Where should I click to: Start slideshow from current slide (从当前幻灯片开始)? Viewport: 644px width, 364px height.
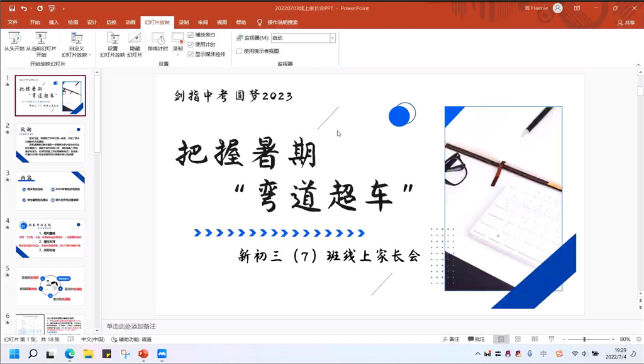(x=41, y=42)
